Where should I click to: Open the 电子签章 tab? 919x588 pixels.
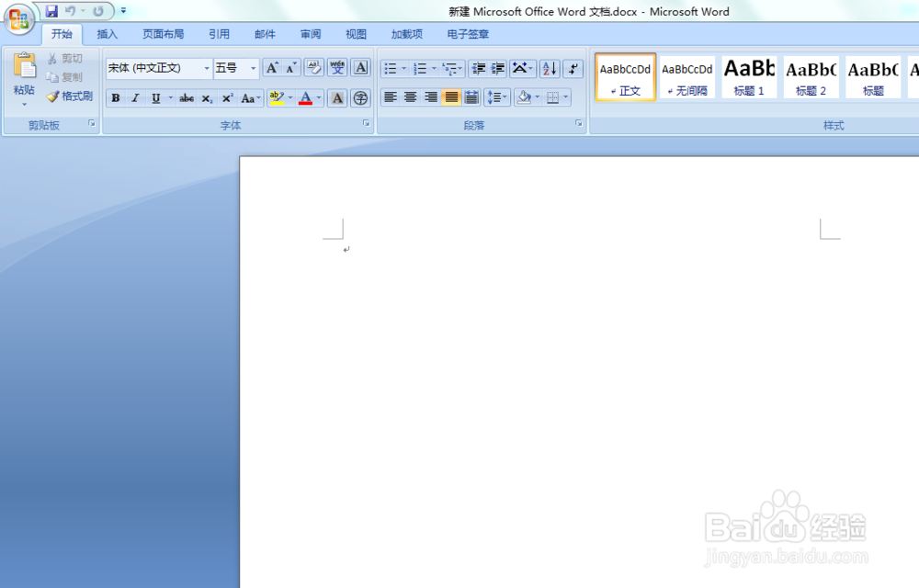tap(468, 35)
